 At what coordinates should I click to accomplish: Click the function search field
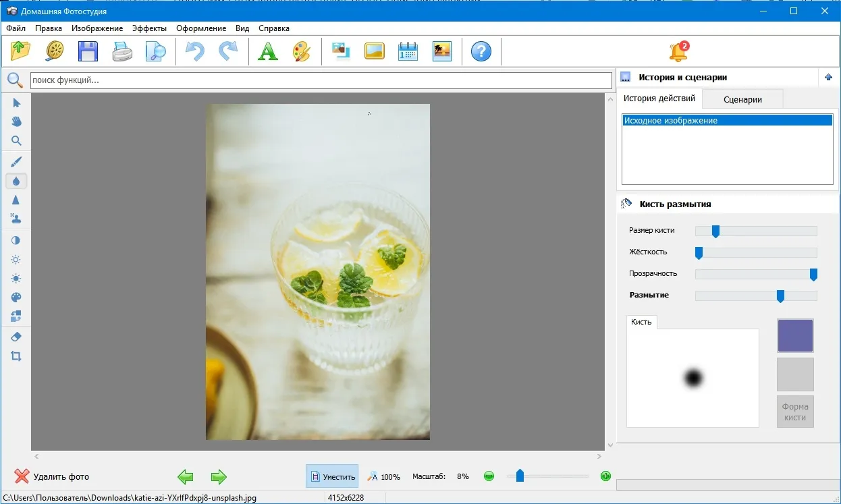pos(321,80)
